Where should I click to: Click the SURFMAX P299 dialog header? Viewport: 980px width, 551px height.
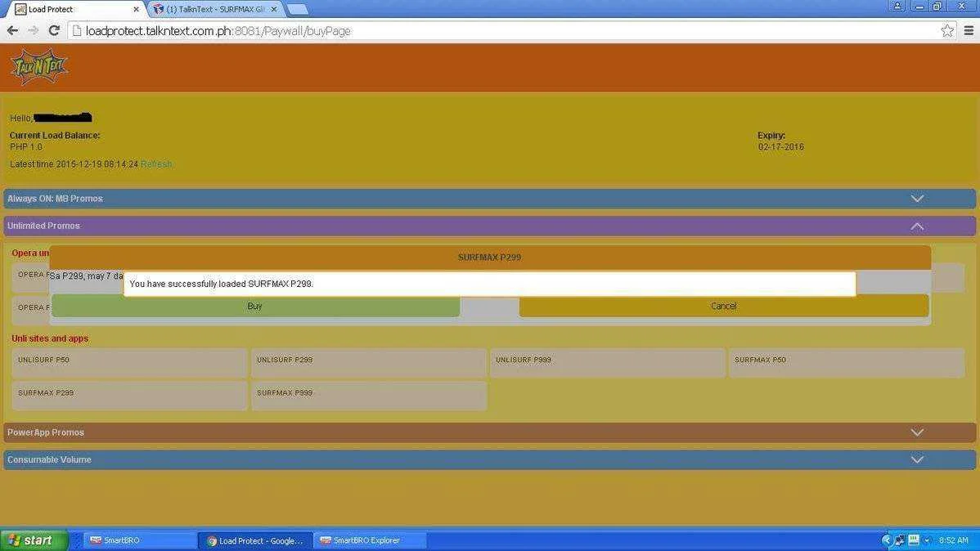point(490,258)
